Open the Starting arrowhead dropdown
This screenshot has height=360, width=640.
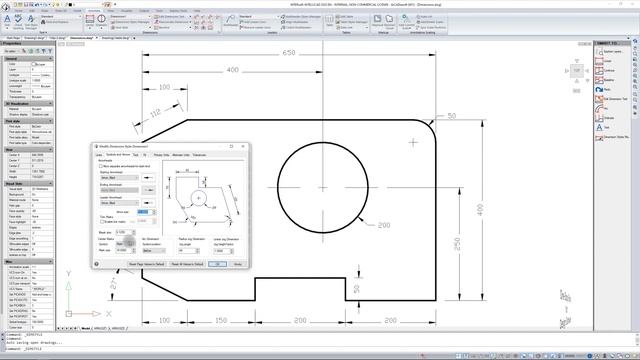119,178
